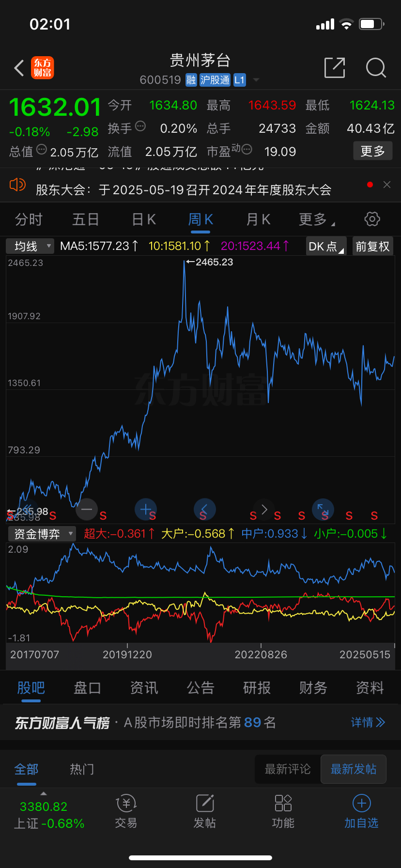Screen dimensions: 401x868
Task: Tap the share/export icon
Action: [335, 67]
